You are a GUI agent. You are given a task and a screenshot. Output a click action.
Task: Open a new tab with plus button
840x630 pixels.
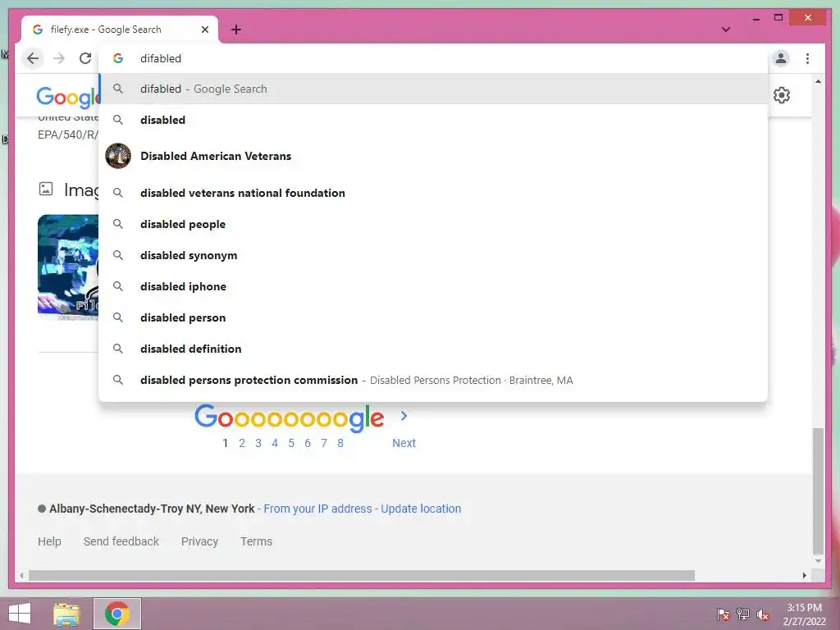236,30
